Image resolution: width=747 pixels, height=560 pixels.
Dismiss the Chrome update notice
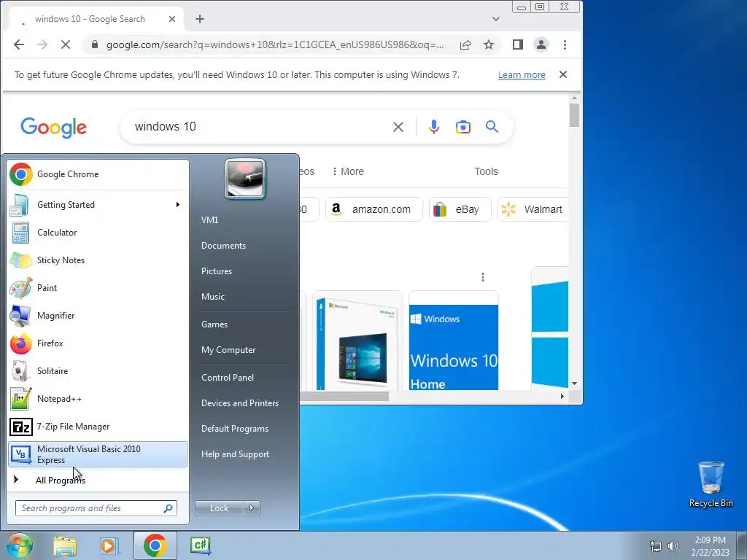coord(563,75)
